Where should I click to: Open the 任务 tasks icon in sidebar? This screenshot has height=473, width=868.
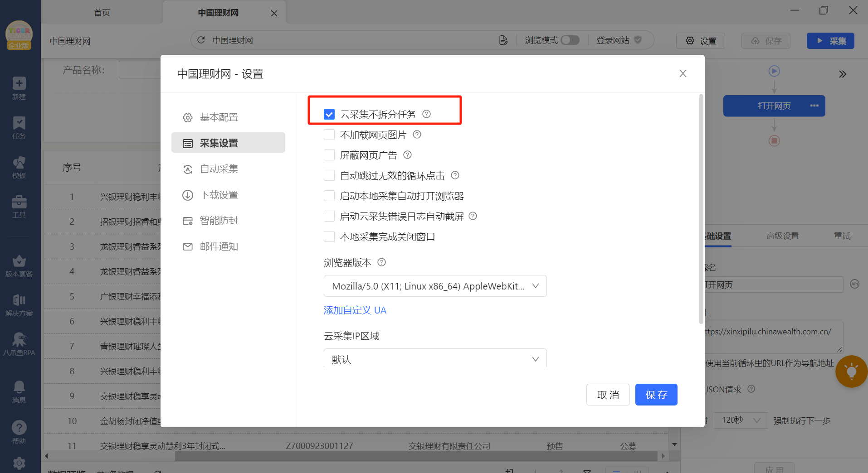[19, 123]
